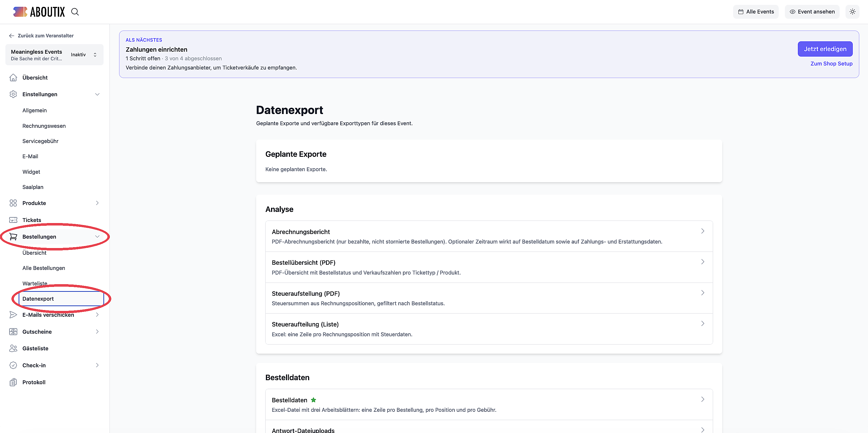This screenshot has height=433, width=868.
Task: Expand the Check-in submenu
Action: 97,365
